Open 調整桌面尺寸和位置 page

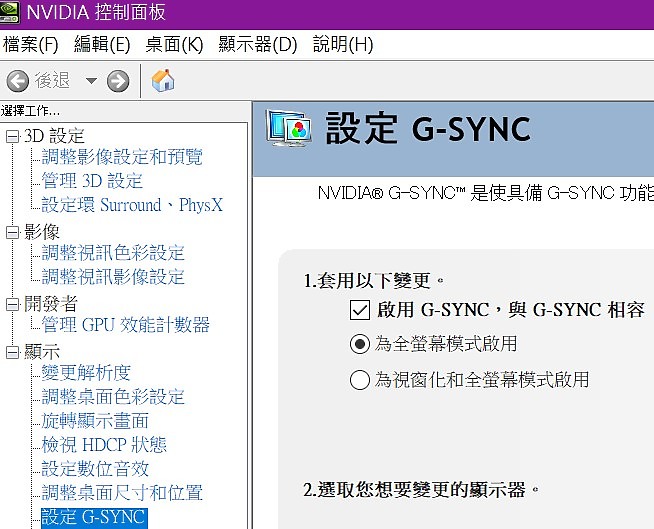point(122,493)
